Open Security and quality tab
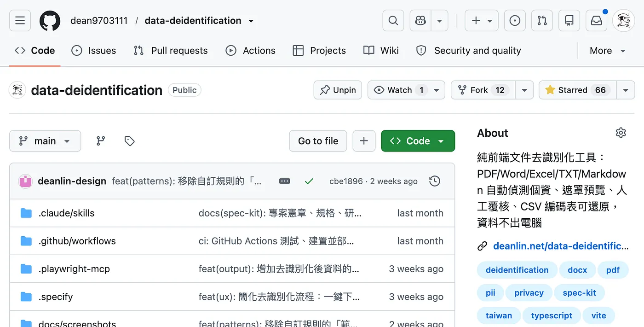644x327 pixels. 468,51
